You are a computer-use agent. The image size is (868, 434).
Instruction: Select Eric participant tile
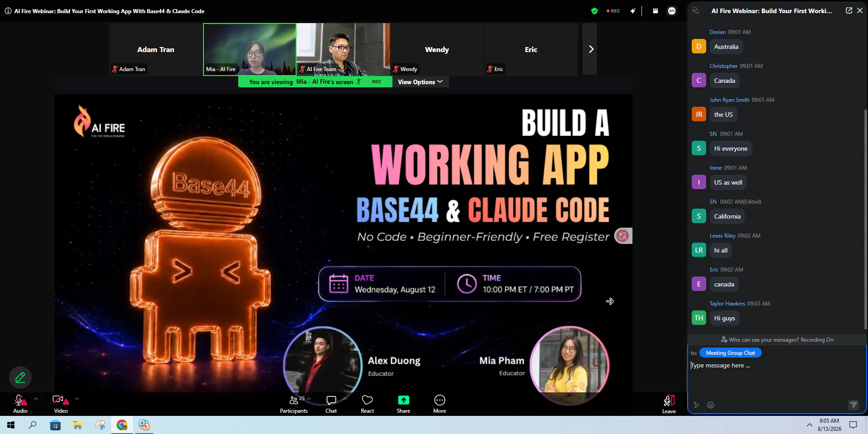click(x=531, y=49)
